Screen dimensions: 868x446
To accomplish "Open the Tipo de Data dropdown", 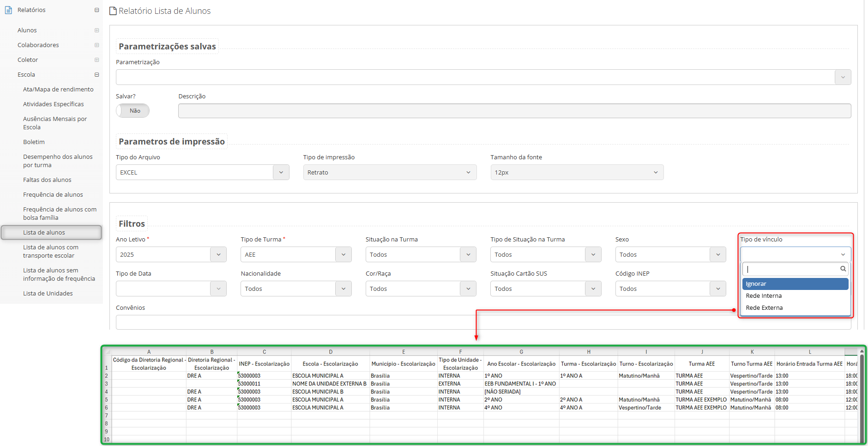I will [x=171, y=289].
